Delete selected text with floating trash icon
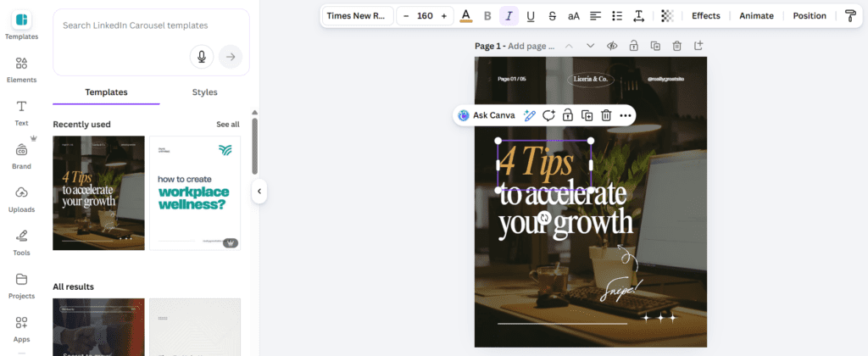The image size is (868, 356). [x=606, y=115]
